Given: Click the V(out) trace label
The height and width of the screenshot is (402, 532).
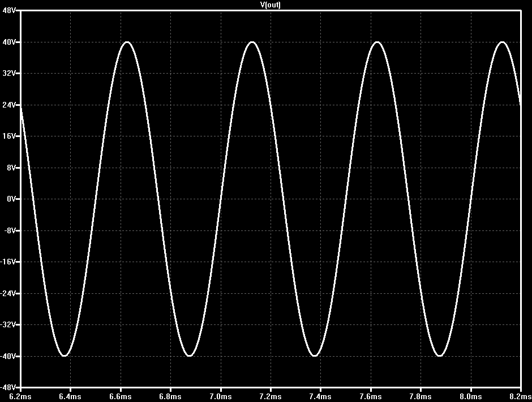Looking at the screenshot, I should [270, 5].
